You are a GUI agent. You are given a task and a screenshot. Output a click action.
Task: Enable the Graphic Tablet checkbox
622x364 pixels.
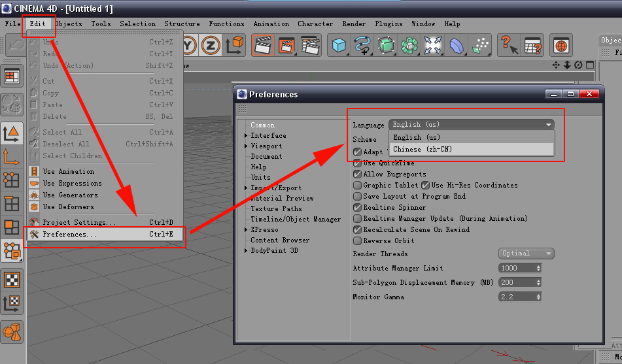point(357,185)
